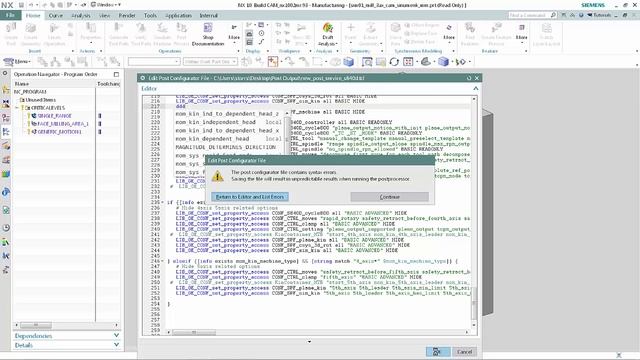640x360 pixels.
Task: Switch to the Analysis ribbon tab
Action: pyautogui.click(x=80, y=16)
